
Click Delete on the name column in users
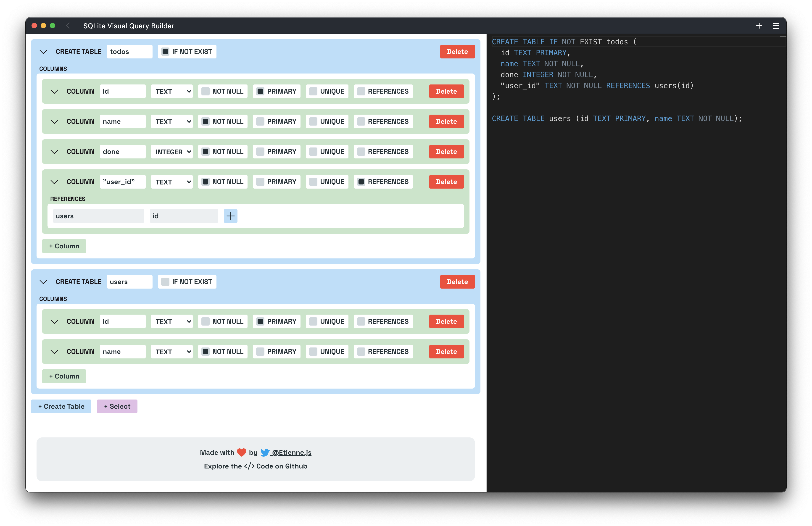[446, 351]
